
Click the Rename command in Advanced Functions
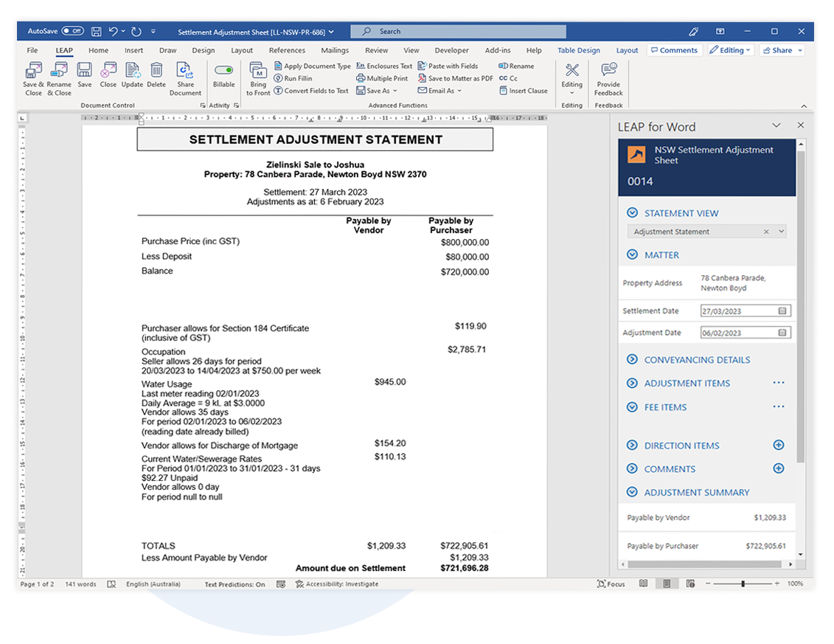click(516, 66)
